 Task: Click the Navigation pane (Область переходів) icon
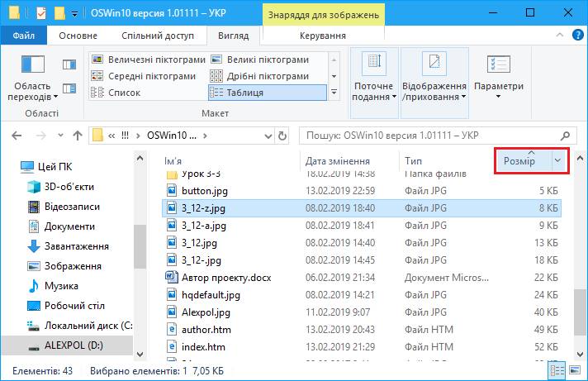pos(33,64)
